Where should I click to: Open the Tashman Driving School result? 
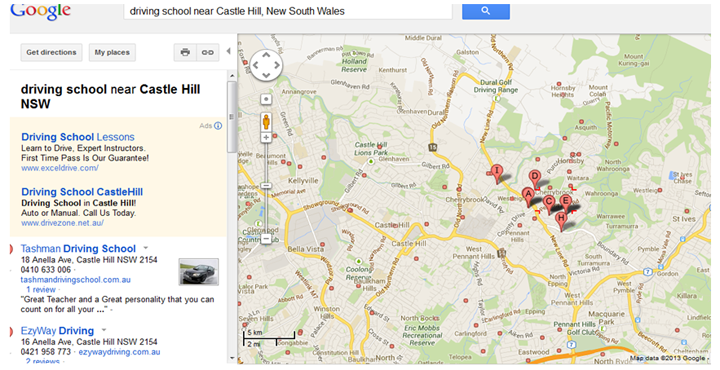78,249
